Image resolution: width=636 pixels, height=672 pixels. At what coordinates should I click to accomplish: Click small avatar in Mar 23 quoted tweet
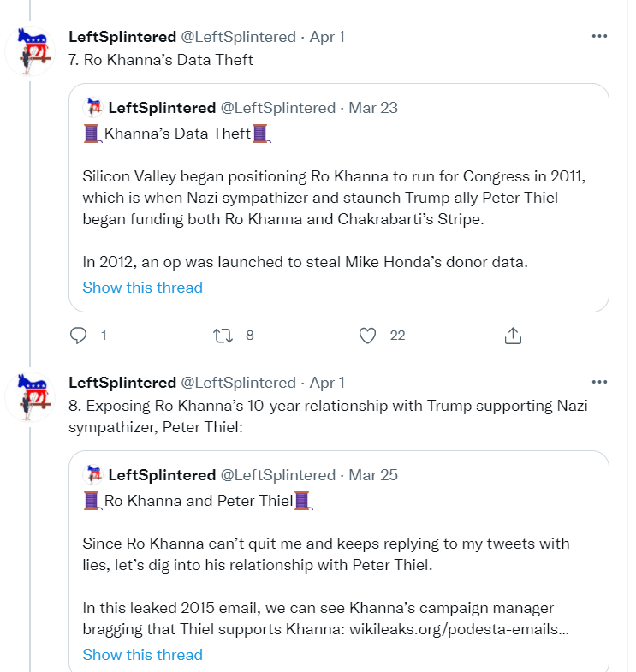[92, 108]
